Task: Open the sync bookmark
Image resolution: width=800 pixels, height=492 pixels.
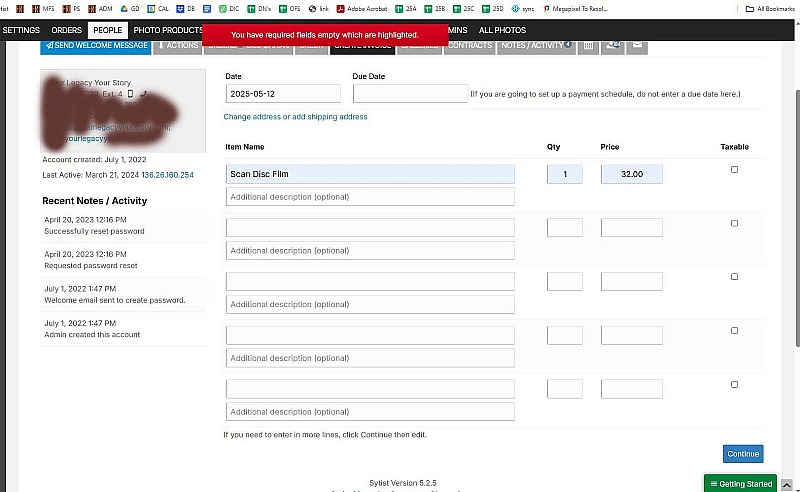Action: (523, 9)
